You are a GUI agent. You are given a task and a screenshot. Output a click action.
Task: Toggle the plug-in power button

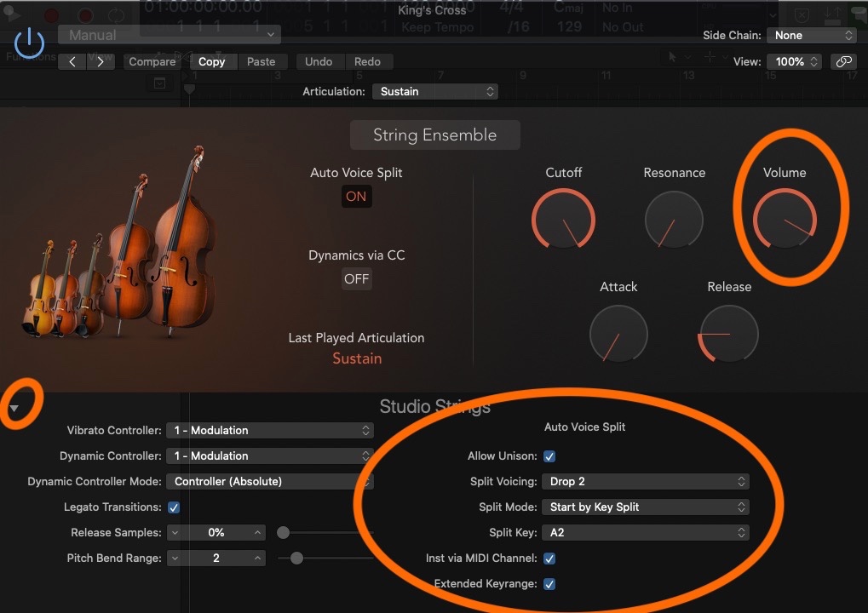pos(29,43)
